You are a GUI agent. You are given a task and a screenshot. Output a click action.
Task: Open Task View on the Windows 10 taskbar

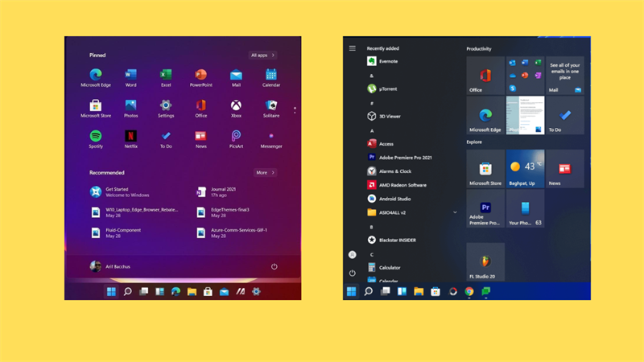pyautogui.click(x=386, y=291)
